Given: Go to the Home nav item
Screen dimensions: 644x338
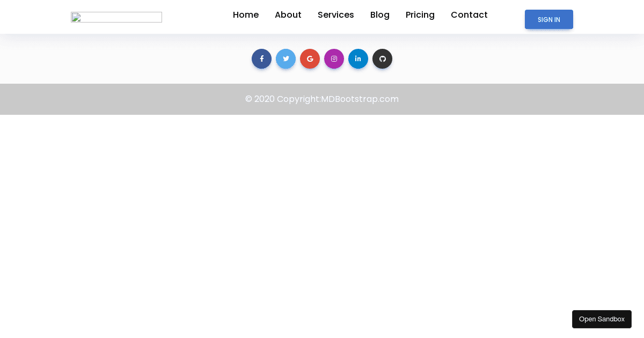Looking at the screenshot, I should pos(246,15).
